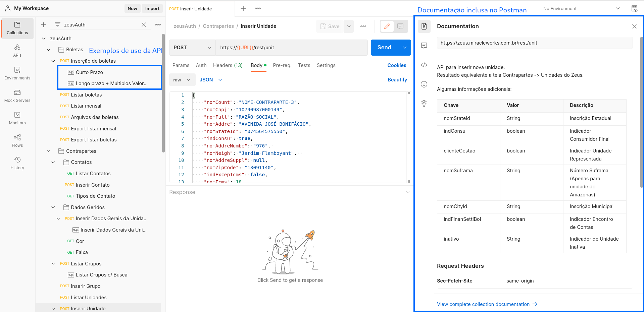Click the collections sidebar vertical scrollbar

tap(163, 93)
